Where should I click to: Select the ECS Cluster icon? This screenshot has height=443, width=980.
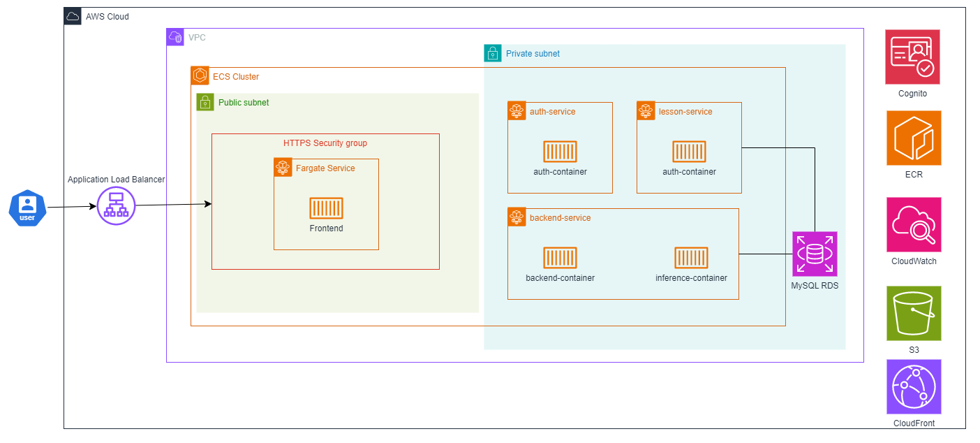coord(200,76)
